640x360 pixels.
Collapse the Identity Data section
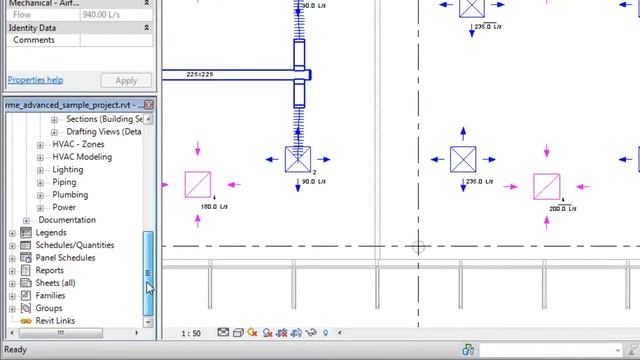[x=147, y=28]
